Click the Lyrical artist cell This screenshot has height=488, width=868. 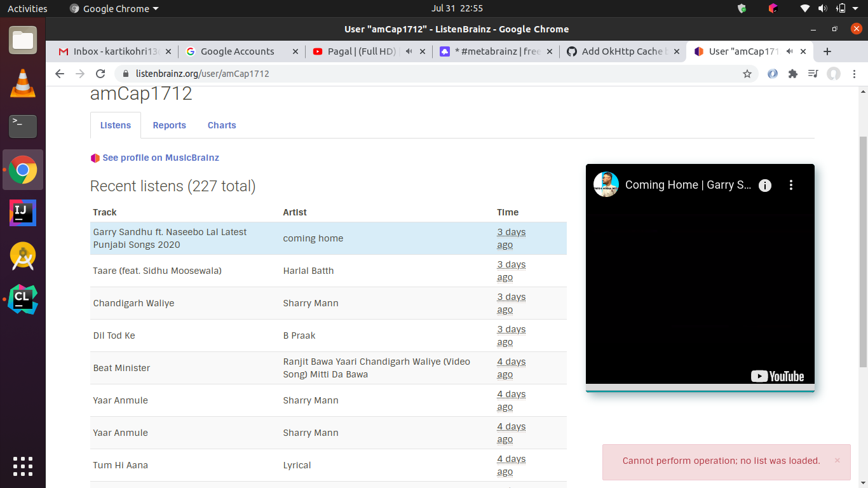click(297, 465)
